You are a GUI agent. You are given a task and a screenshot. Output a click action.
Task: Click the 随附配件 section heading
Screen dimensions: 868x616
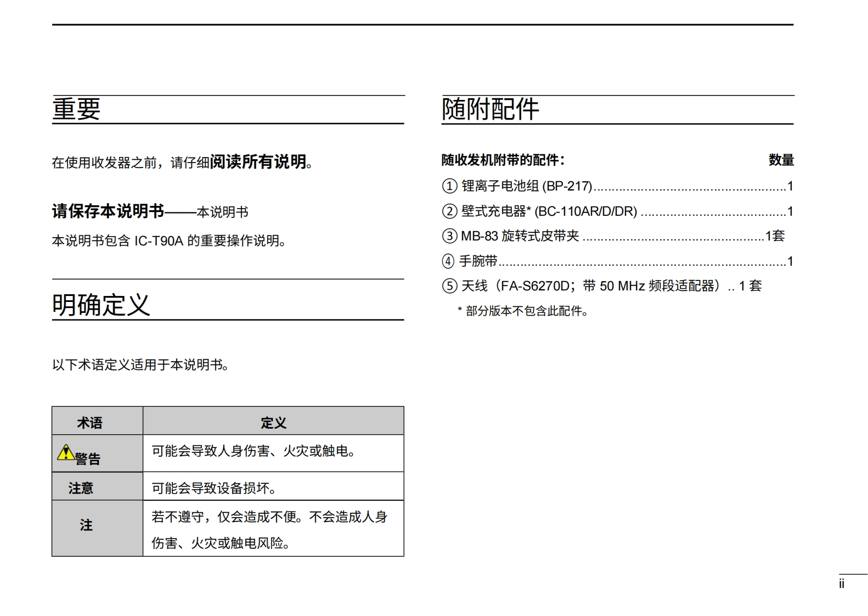click(490, 109)
